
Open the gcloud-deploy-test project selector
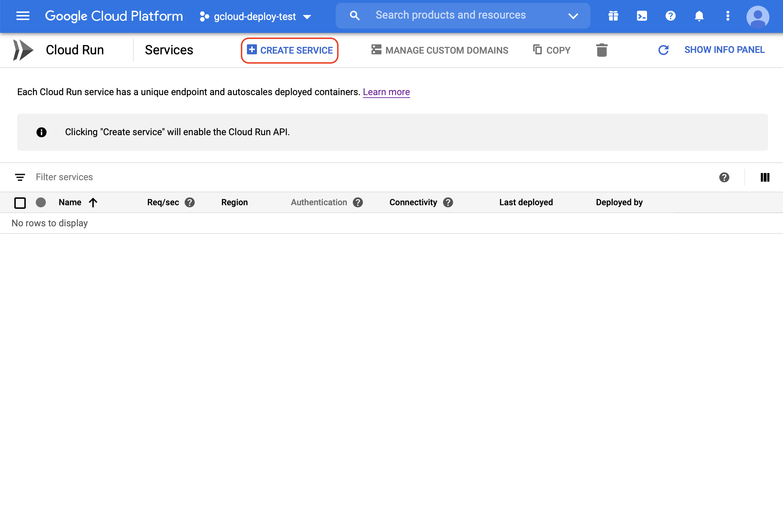point(256,16)
